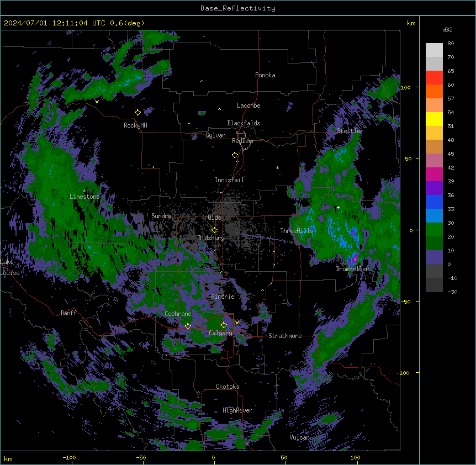This screenshot has height=465, width=476.
Task: Click the Ponoka city label
Action: pyautogui.click(x=265, y=75)
